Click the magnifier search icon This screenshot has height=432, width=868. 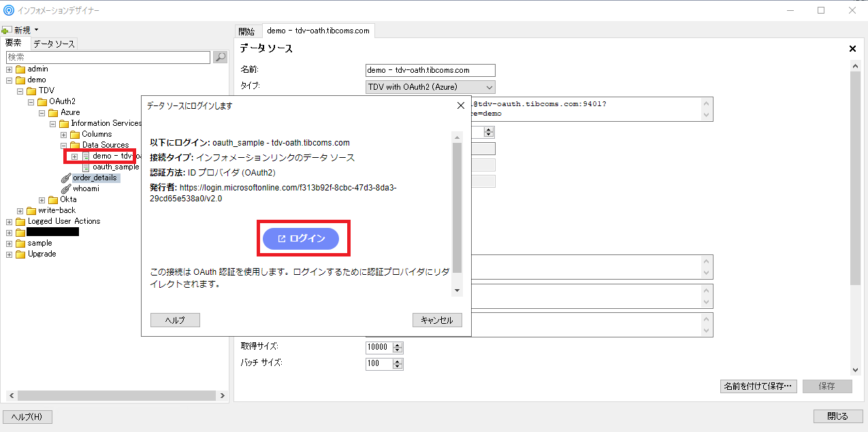(221, 57)
